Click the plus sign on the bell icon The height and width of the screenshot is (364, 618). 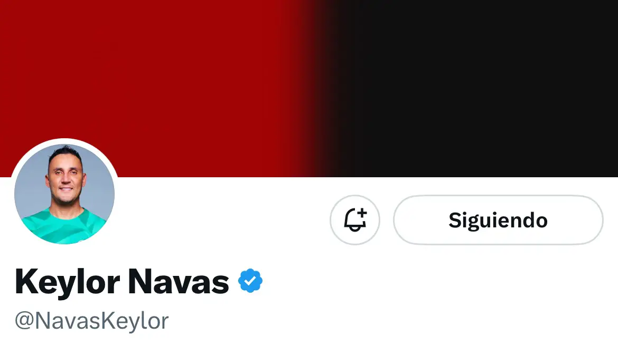[362, 213]
